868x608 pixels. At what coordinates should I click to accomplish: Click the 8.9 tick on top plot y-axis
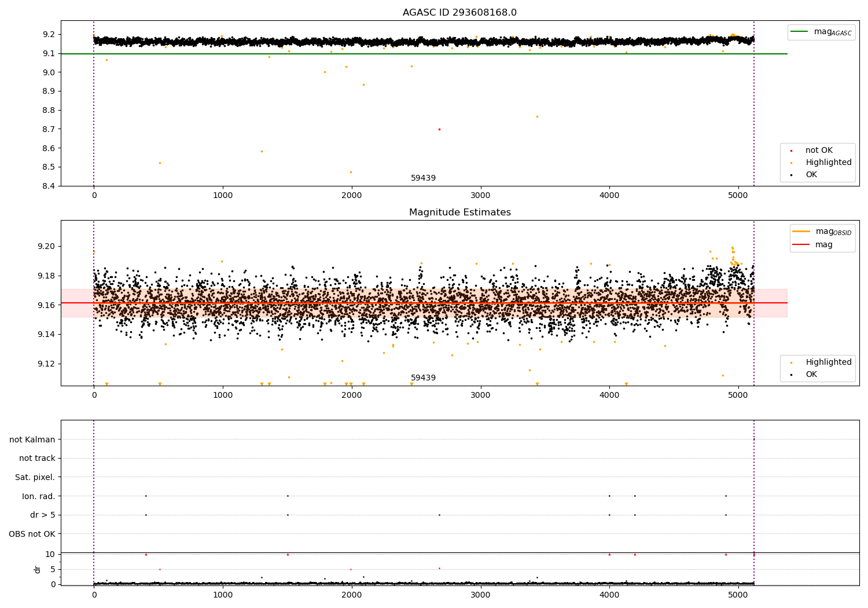coord(49,91)
